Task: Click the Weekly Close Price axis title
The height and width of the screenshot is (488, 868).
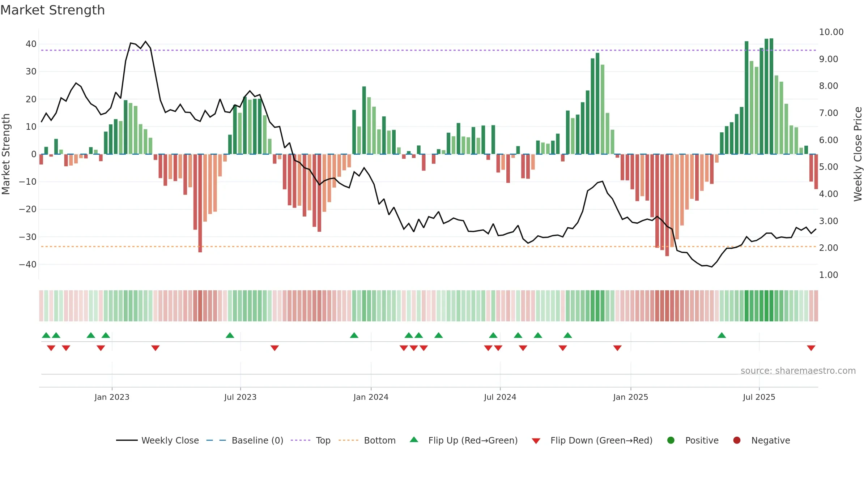Action: click(858, 154)
